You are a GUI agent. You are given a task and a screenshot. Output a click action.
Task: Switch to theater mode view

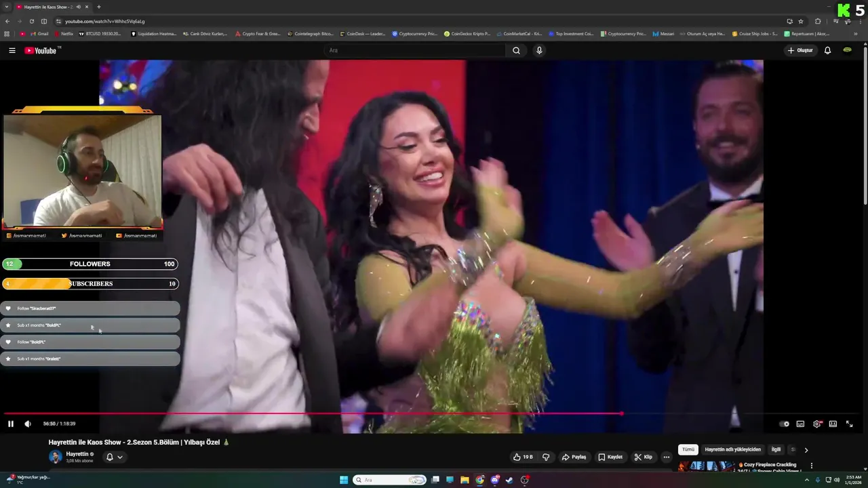click(x=833, y=424)
